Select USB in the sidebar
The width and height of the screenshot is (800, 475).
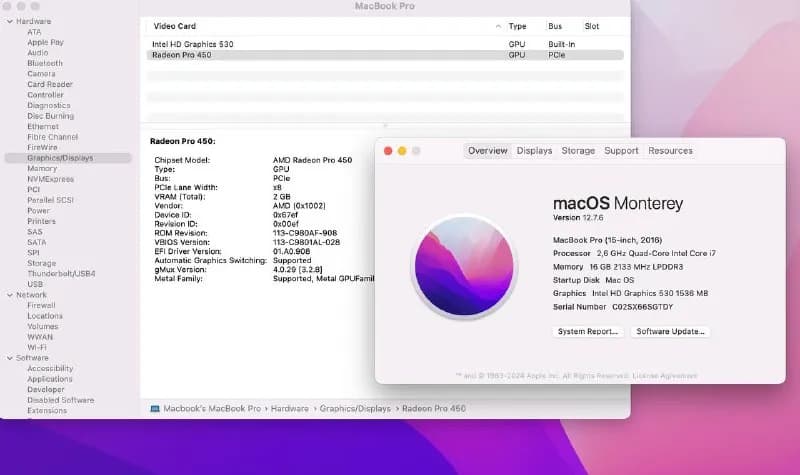pyautogui.click(x=35, y=284)
